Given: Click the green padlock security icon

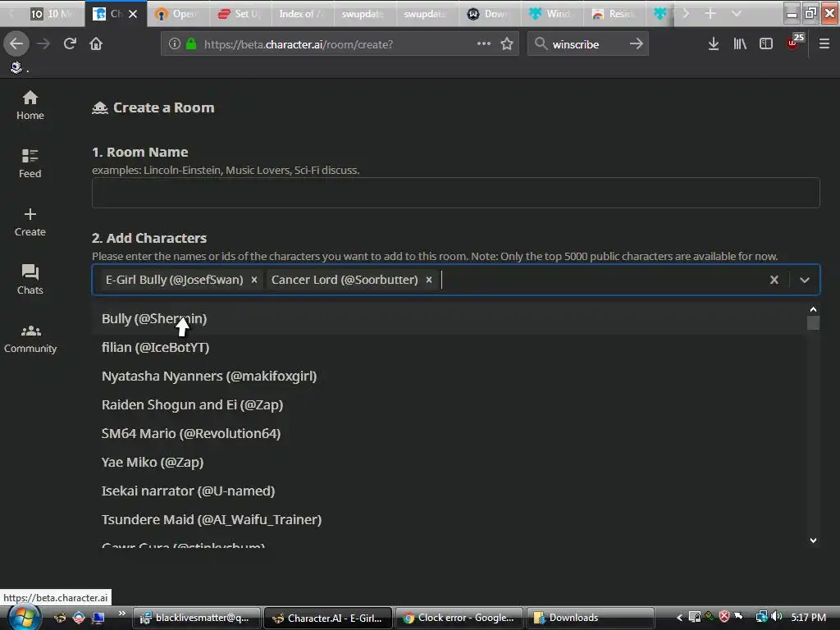Looking at the screenshot, I should (x=191, y=44).
